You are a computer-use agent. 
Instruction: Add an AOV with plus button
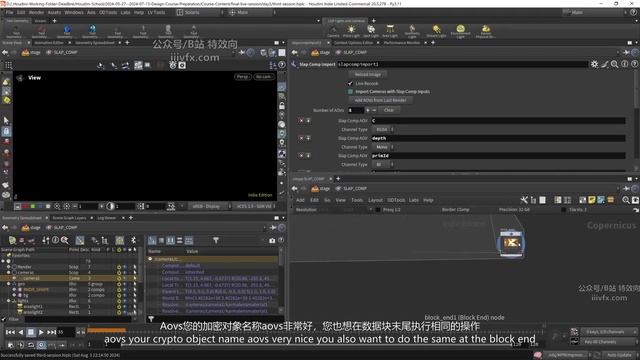(367, 110)
